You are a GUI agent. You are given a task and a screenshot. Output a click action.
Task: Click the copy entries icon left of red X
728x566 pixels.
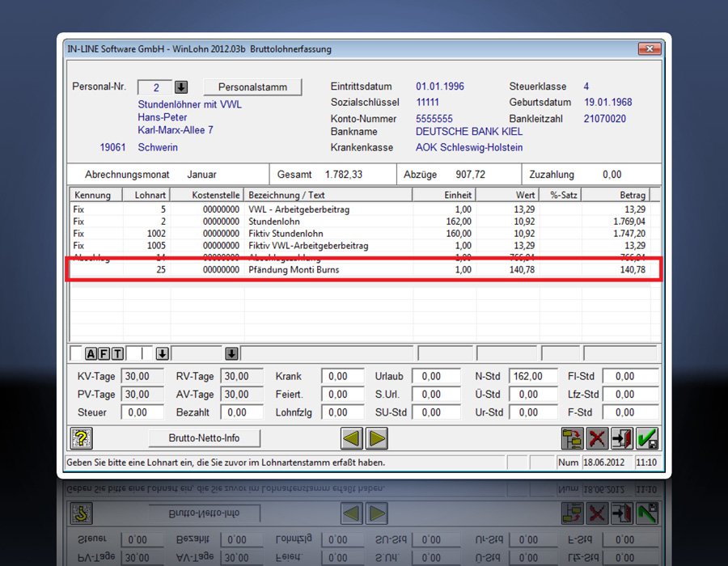click(x=573, y=438)
